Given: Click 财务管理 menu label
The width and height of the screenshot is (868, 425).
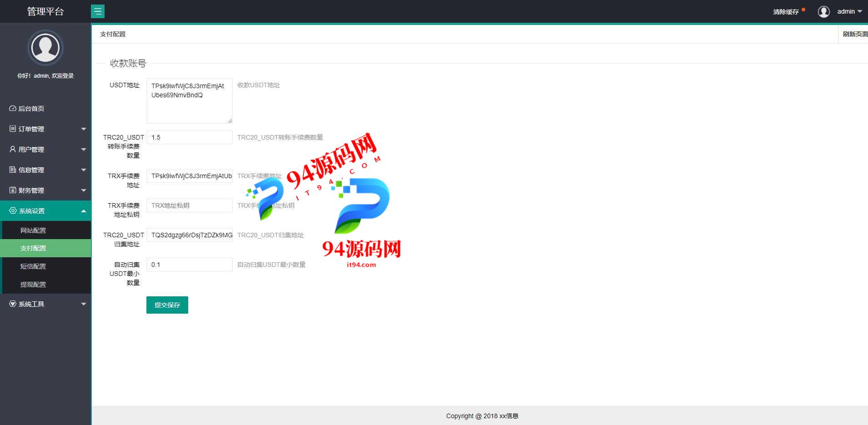Looking at the screenshot, I should [x=31, y=190].
